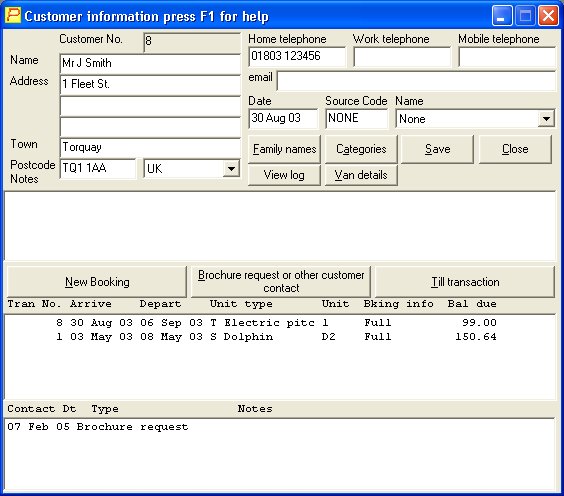Open the Categories button
Viewport: 564px width, 496px height.
361,149
